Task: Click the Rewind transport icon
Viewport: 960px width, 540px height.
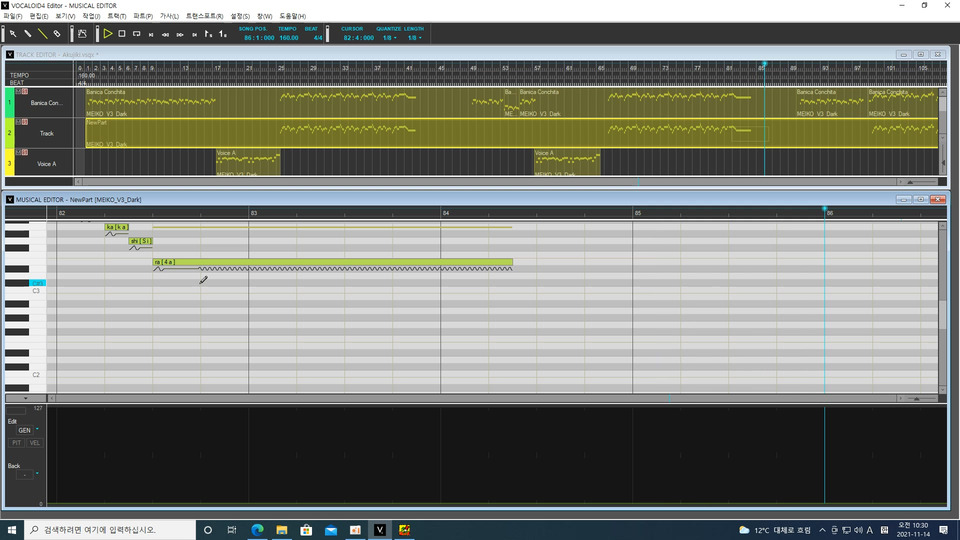Action: click(x=165, y=35)
